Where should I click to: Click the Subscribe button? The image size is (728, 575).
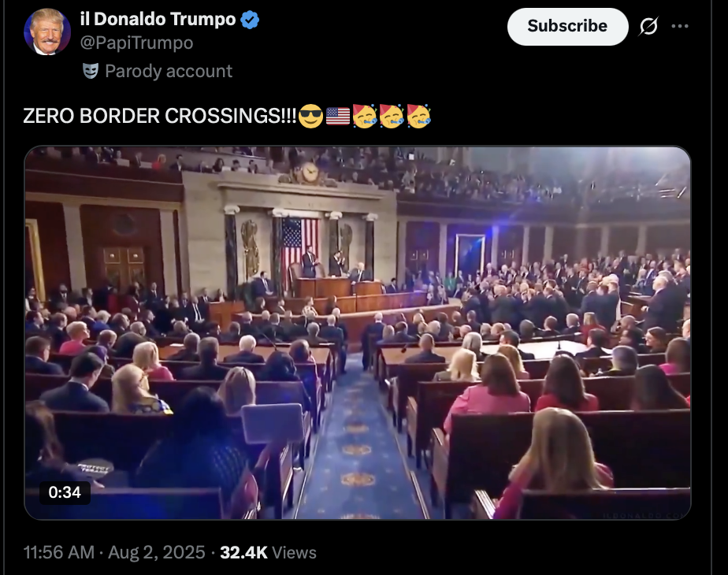[567, 27]
